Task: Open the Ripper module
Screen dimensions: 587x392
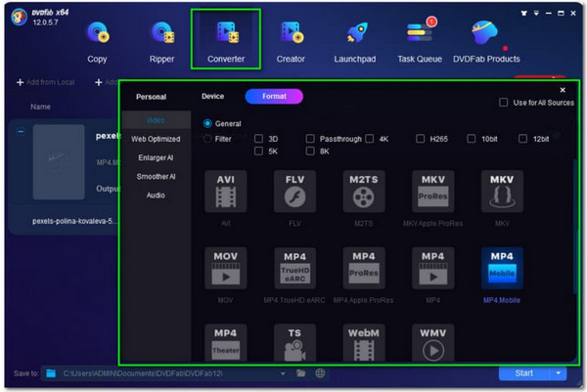Action: (161, 39)
